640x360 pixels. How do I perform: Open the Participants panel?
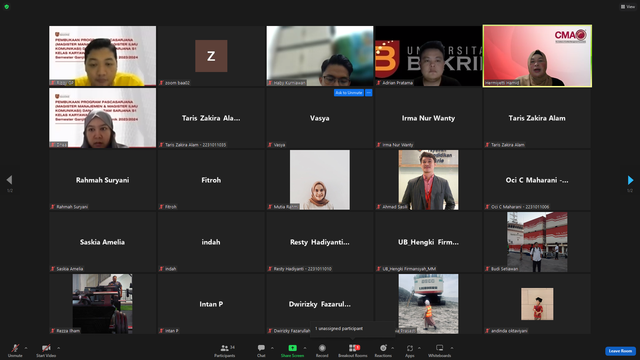[x=225, y=350]
